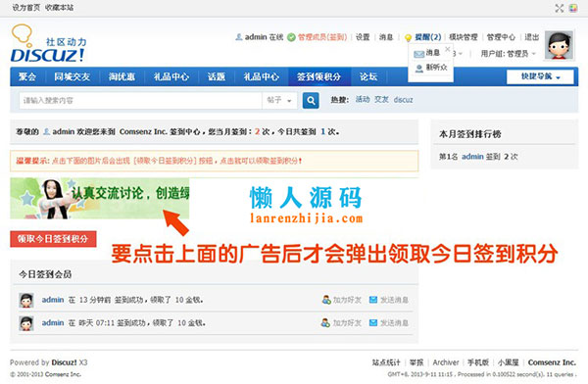Screen dimensions: 588x384
Task: Click the add friend icon in the 13分钟前 row
Action: pos(326,300)
